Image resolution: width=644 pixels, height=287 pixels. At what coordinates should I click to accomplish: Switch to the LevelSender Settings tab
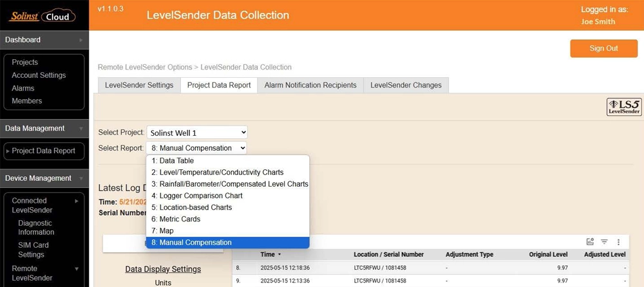(x=139, y=86)
